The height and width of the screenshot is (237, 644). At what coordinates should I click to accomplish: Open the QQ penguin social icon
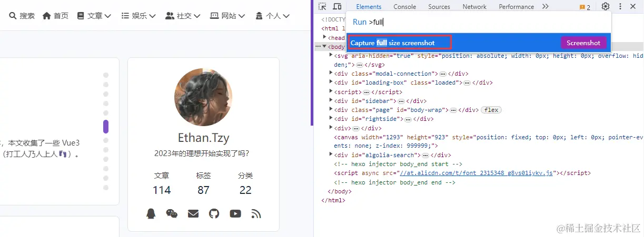tap(151, 213)
